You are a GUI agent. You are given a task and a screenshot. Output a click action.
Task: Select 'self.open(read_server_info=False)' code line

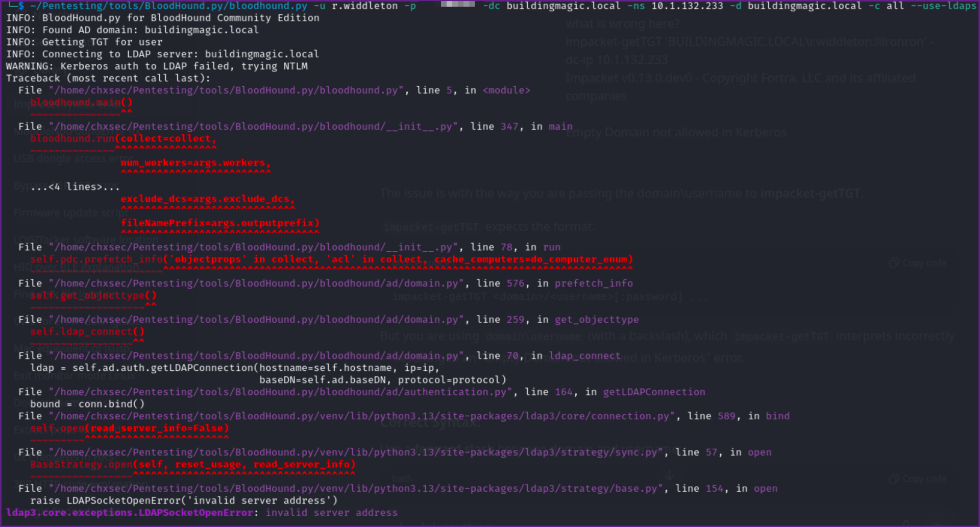(x=130, y=428)
